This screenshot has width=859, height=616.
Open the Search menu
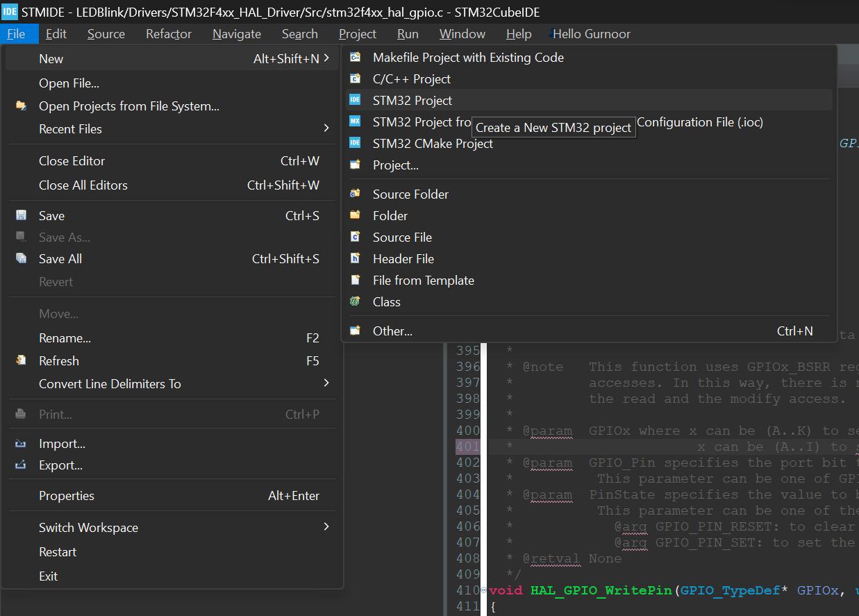coord(299,33)
